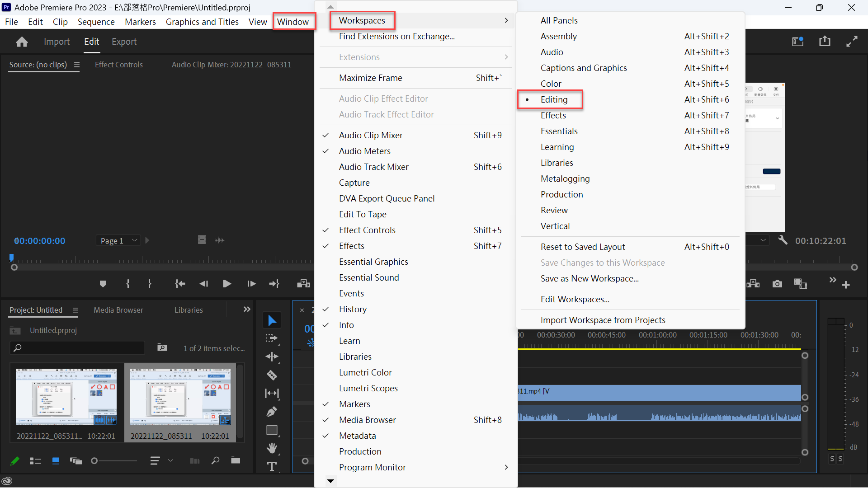Viewport: 868px width, 488px height.
Task: Open the Page 1 dropdown
Action: 118,240
